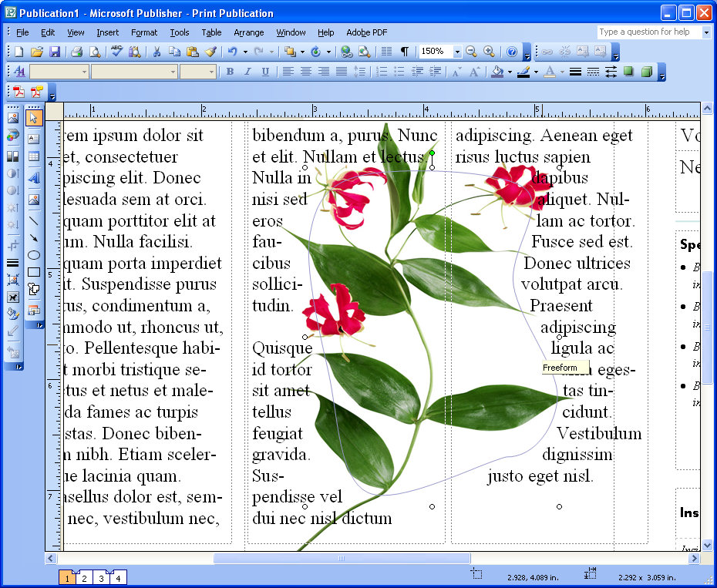
Task: Go to page 2 tab
Action: [x=84, y=579]
